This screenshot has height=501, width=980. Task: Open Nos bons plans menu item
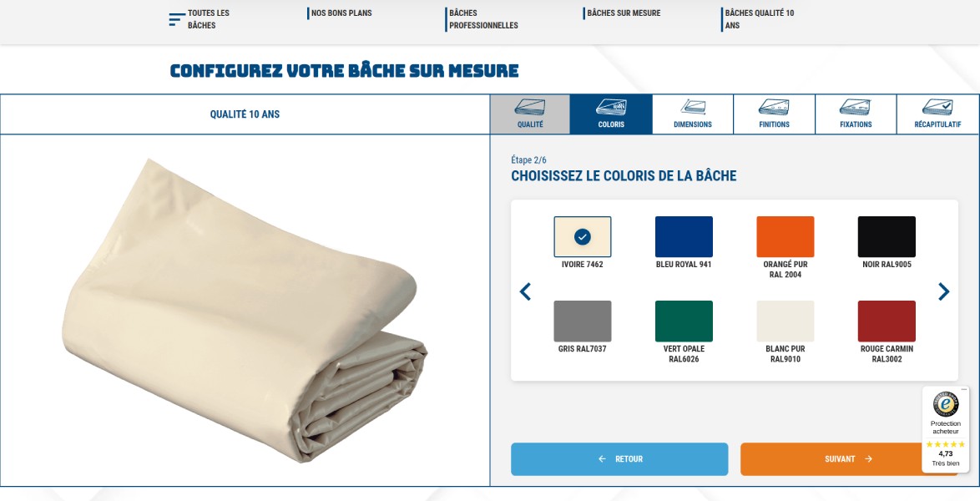click(341, 13)
